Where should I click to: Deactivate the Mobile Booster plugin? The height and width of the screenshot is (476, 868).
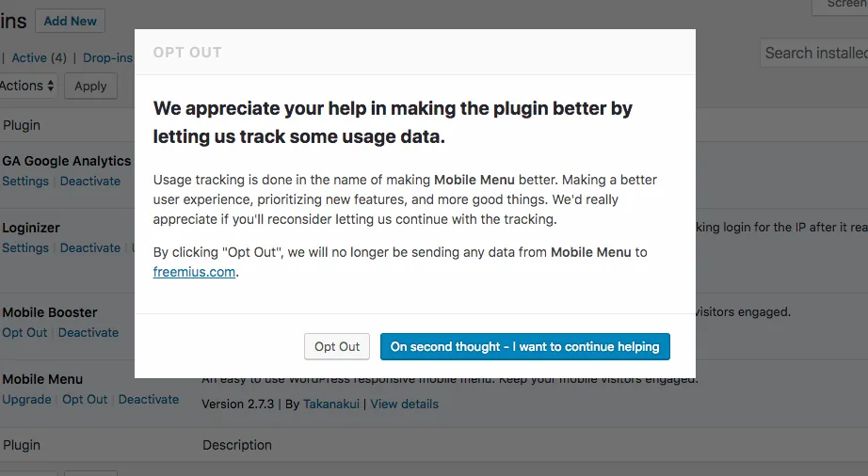pyautogui.click(x=88, y=333)
